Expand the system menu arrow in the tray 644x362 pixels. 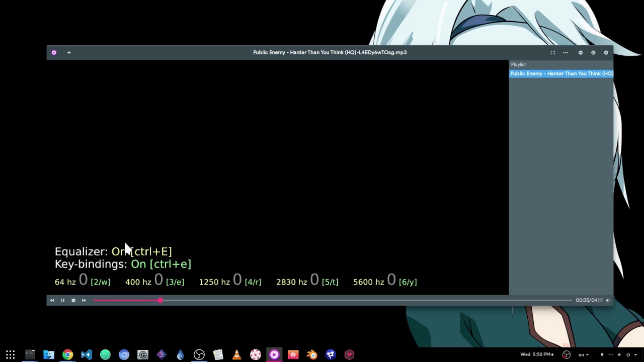635,354
